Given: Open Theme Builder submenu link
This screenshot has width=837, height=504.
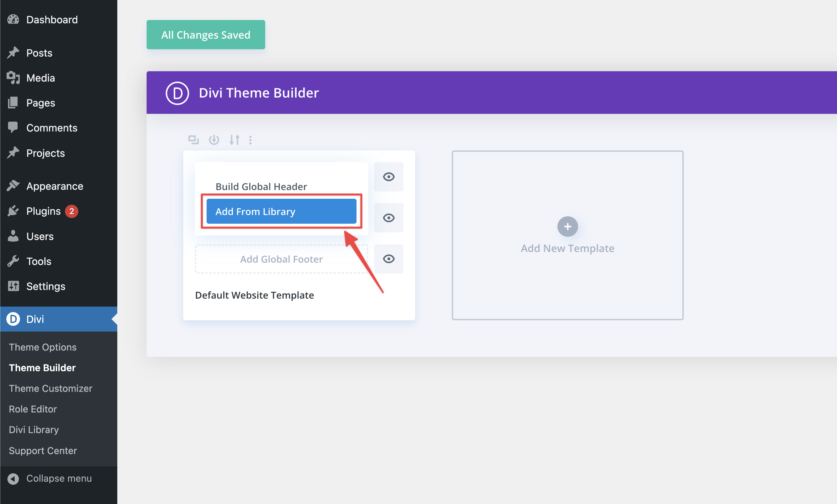Looking at the screenshot, I should click(x=42, y=368).
